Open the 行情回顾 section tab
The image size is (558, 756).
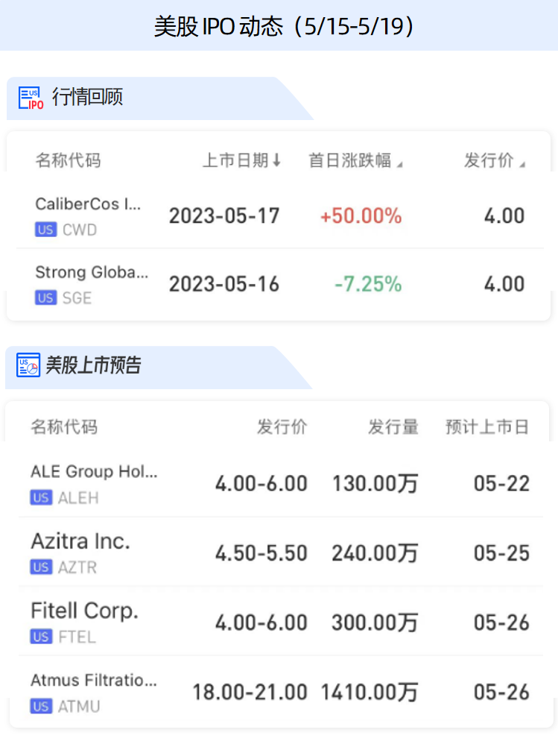[x=87, y=97]
